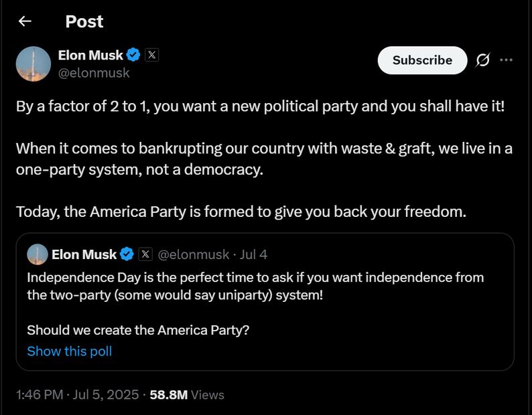The height and width of the screenshot is (415, 532).
Task: Click the 58.8M Views count
Action: (187, 395)
